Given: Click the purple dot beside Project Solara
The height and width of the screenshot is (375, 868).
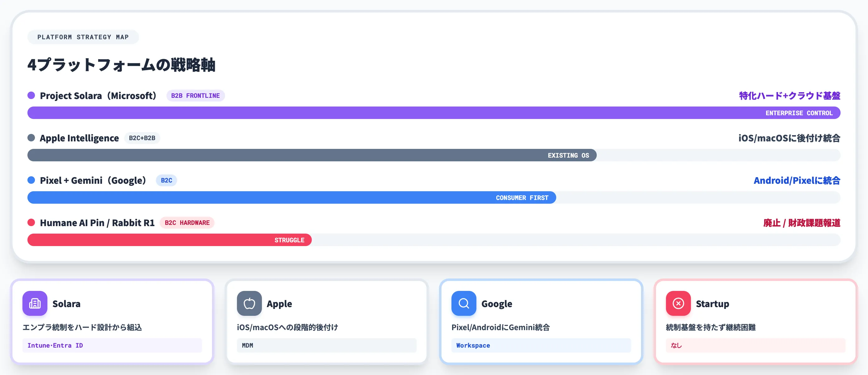Looking at the screenshot, I should pos(31,95).
